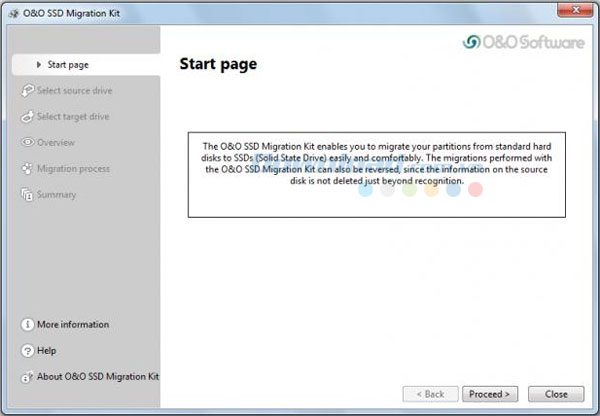Screen dimensions: 600x416
Task: Click the Select target drive icon
Action: pyautogui.click(x=27, y=116)
